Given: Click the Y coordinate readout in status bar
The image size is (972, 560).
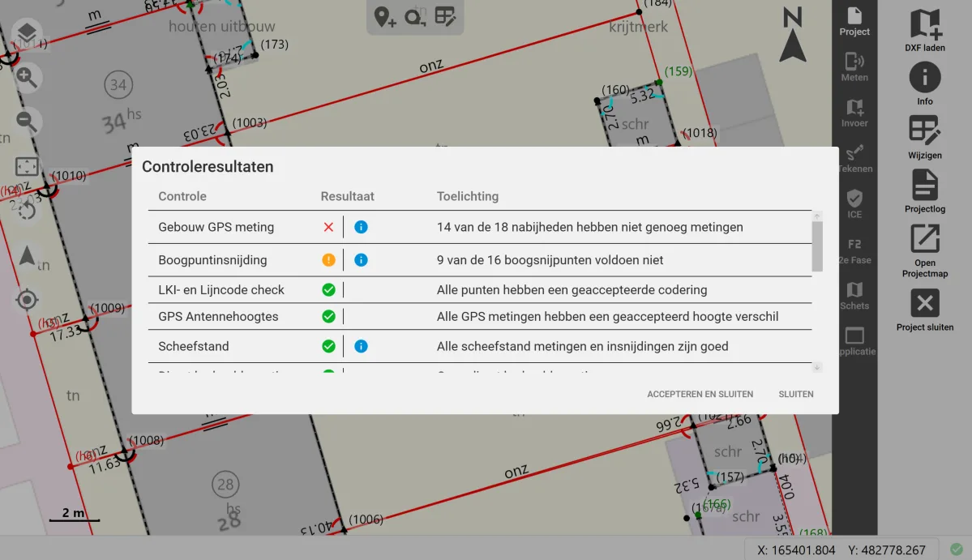Looking at the screenshot, I should (x=886, y=549).
